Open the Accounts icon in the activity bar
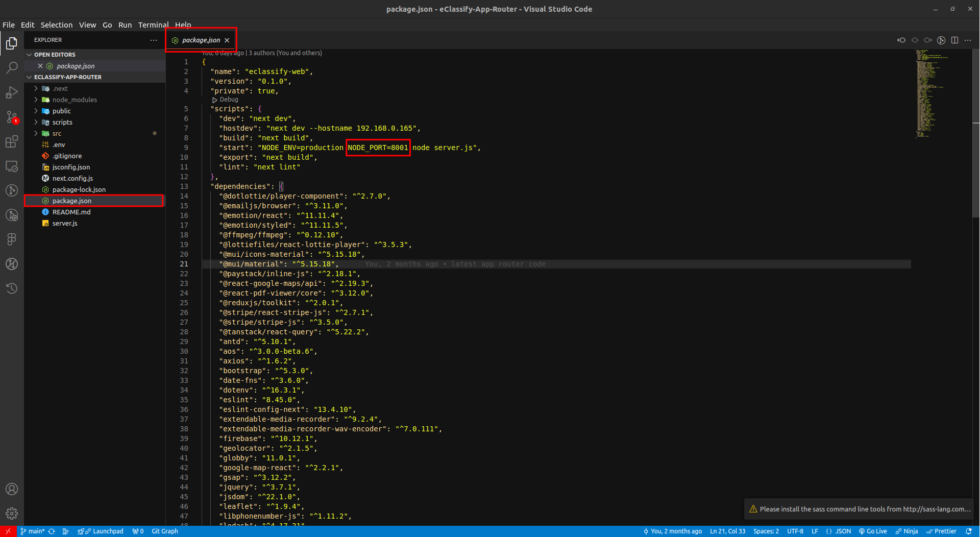 pyautogui.click(x=12, y=489)
